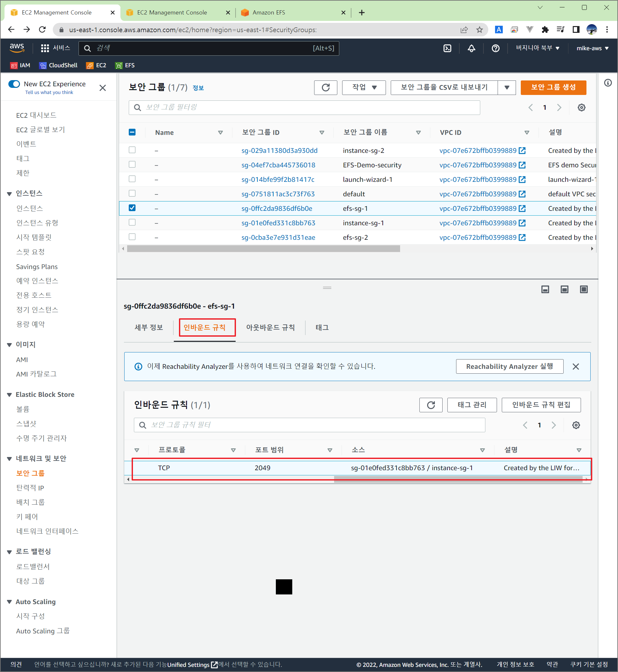Screen dimensions: 618x672
Task: Open the AWS services grid menu
Action: (45, 48)
